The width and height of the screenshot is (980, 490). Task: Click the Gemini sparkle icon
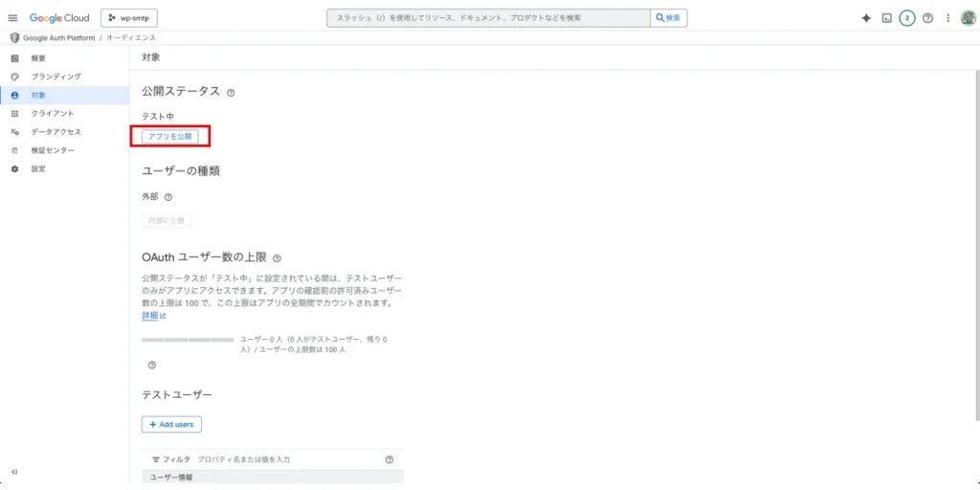(866, 18)
